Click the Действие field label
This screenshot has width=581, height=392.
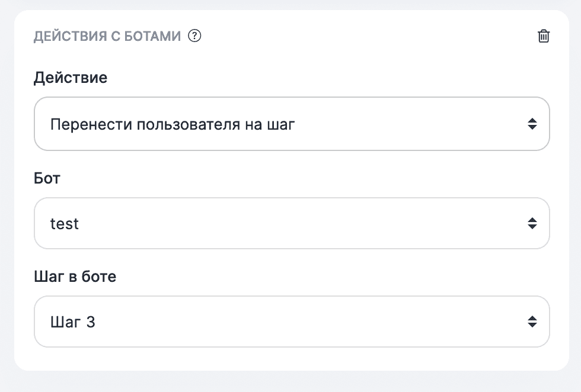click(x=71, y=78)
